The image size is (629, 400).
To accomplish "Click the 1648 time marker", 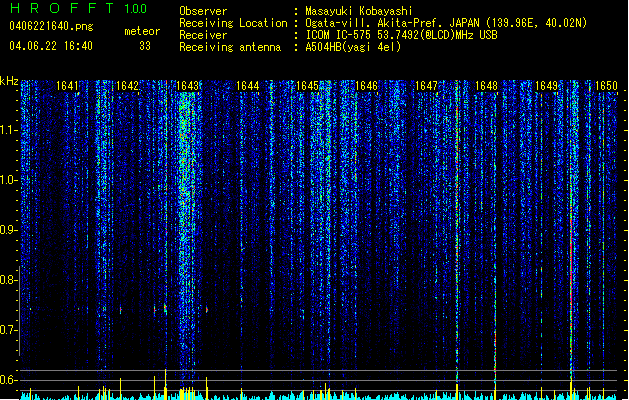I will 487,86.
